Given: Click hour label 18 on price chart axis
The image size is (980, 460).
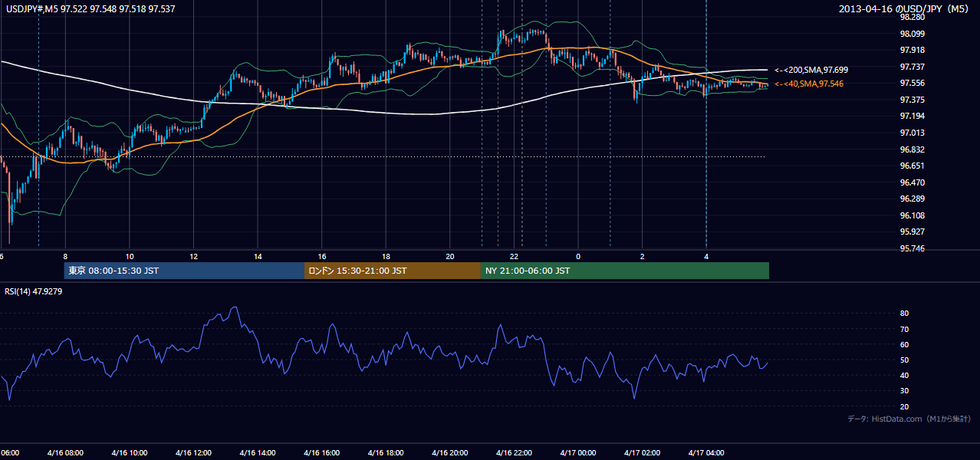Looking at the screenshot, I should pyautogui.click(x=386, y=256).
